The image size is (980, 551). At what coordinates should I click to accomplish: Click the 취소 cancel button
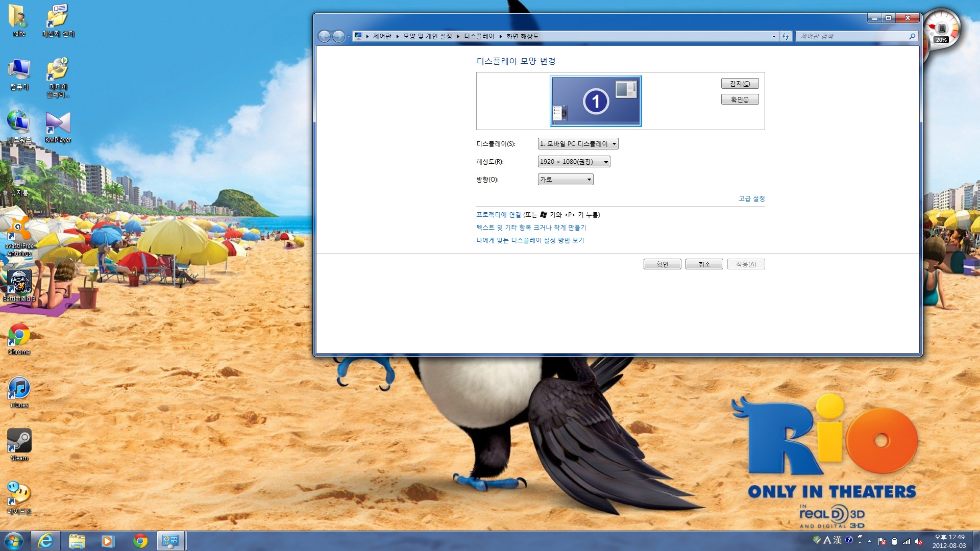pyautogui.click(x=704, y=264)
